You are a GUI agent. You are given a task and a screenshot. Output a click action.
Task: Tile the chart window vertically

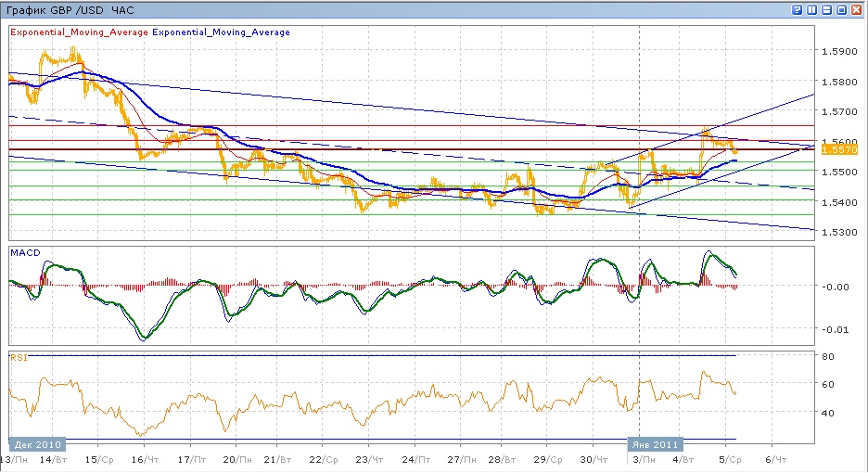pos(811,10)
